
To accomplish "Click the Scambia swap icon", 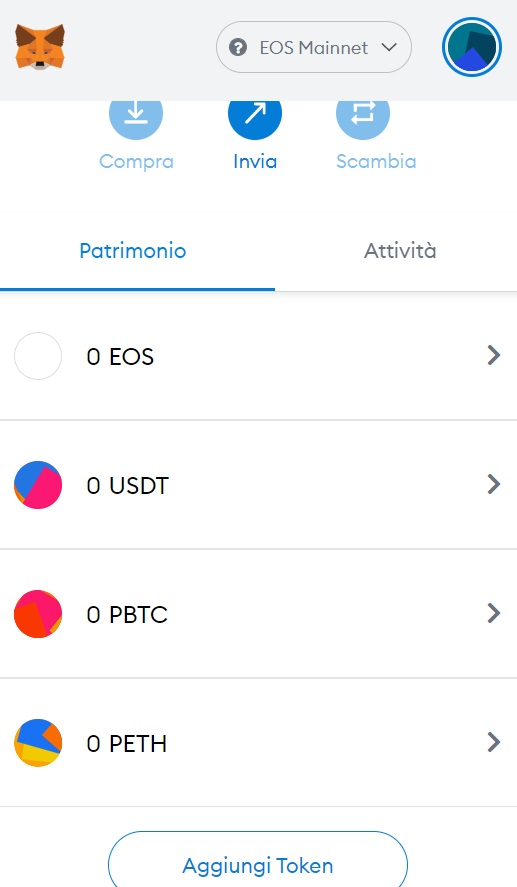I will (x=363, y=113).
